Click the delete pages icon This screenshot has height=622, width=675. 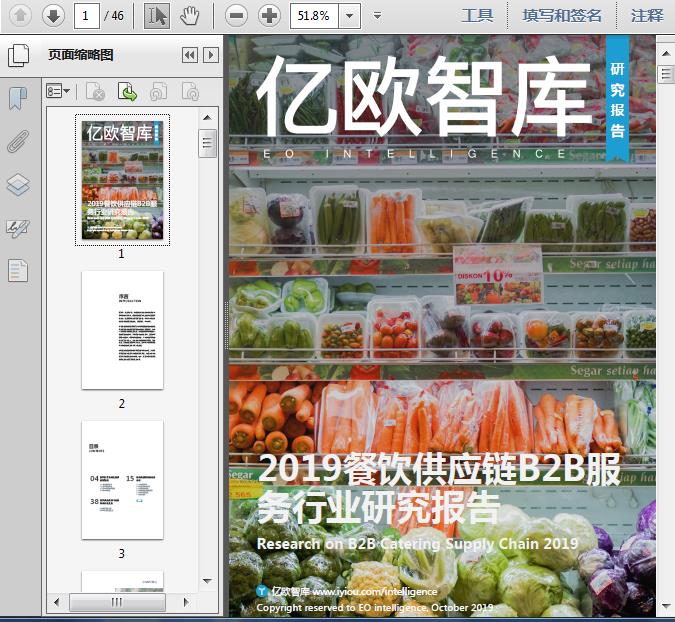point(96,91)
